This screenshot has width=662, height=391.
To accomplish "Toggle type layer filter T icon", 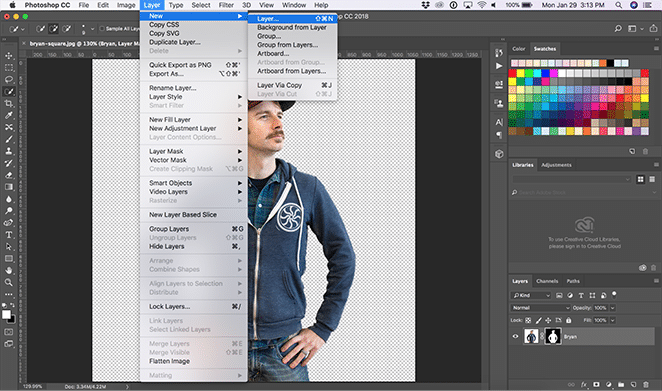I will (581, 296).
